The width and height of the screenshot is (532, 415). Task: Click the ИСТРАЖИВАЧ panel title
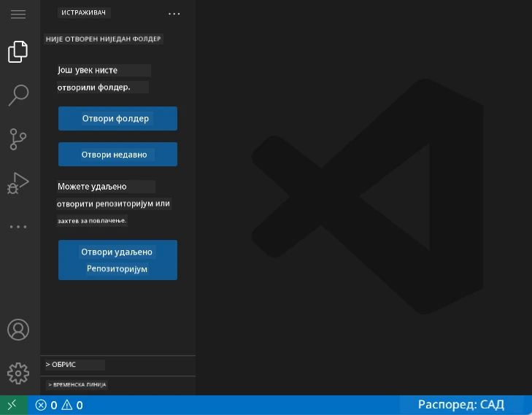click(x=83, y=13)
